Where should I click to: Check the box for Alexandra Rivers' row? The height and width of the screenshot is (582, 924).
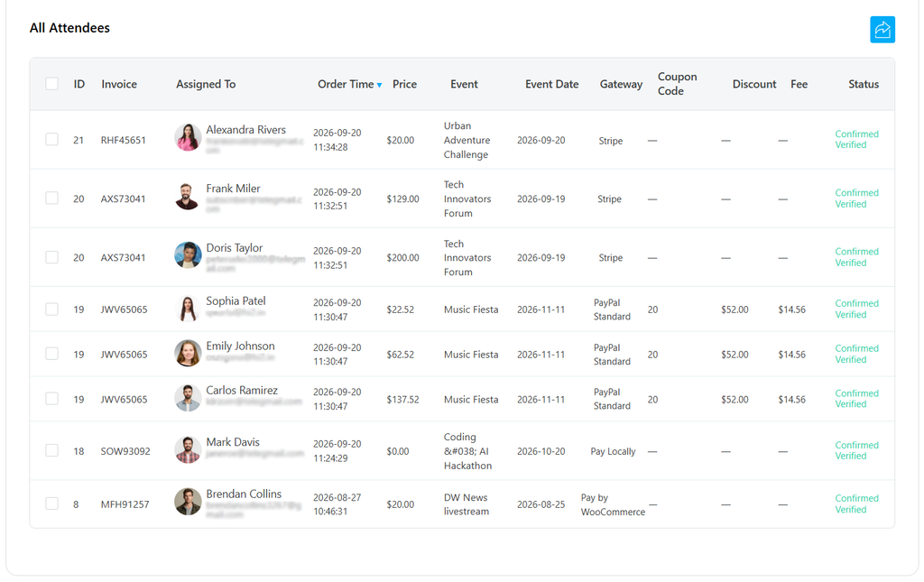coord(51,139)
